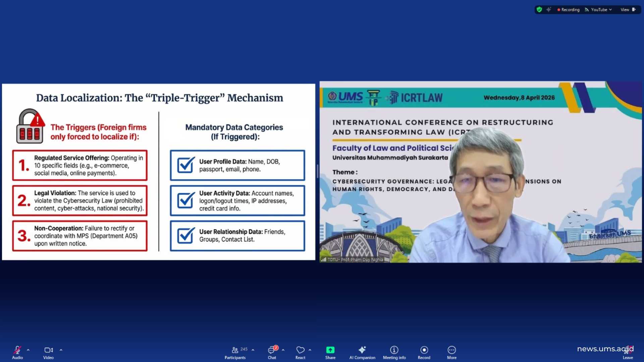Expand video options chevron

click(x=61, y=350)
